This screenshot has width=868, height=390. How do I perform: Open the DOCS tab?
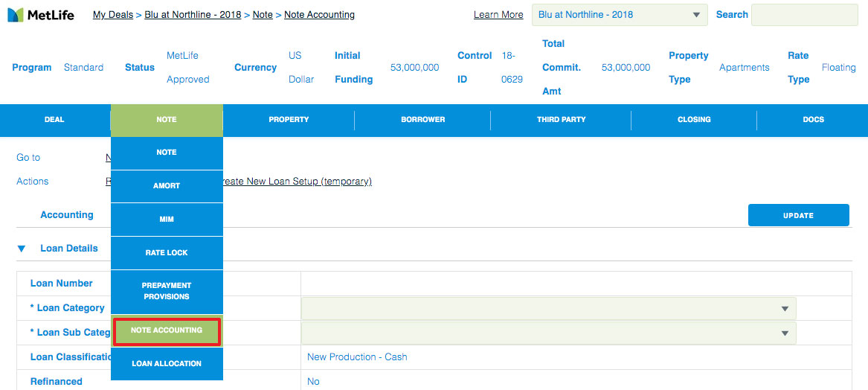[x=813, y=120]
